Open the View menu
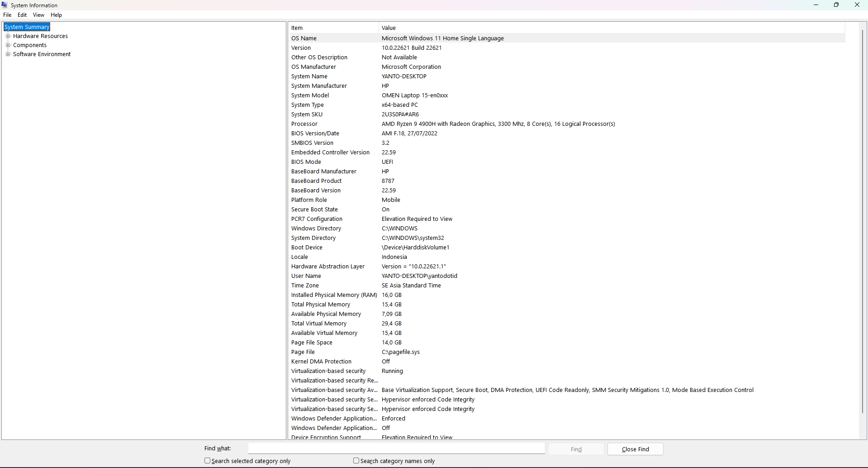 [38, 15]
